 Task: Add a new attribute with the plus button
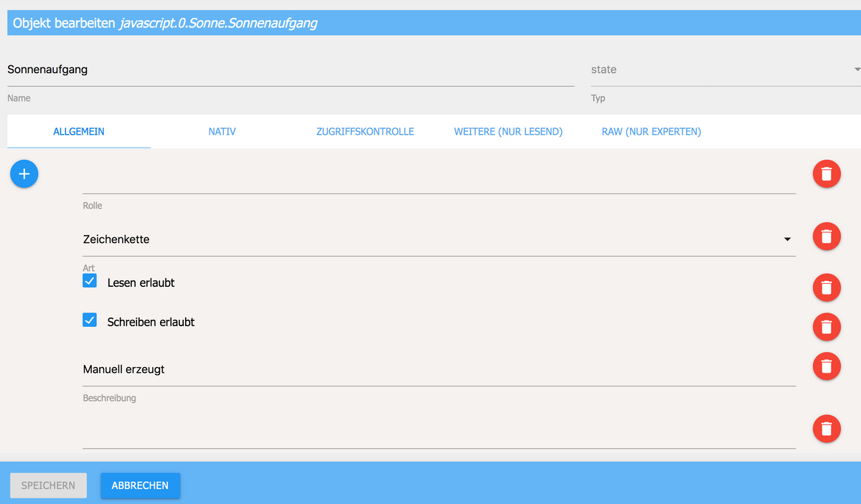pyautogui.click(x=24, y=173)
